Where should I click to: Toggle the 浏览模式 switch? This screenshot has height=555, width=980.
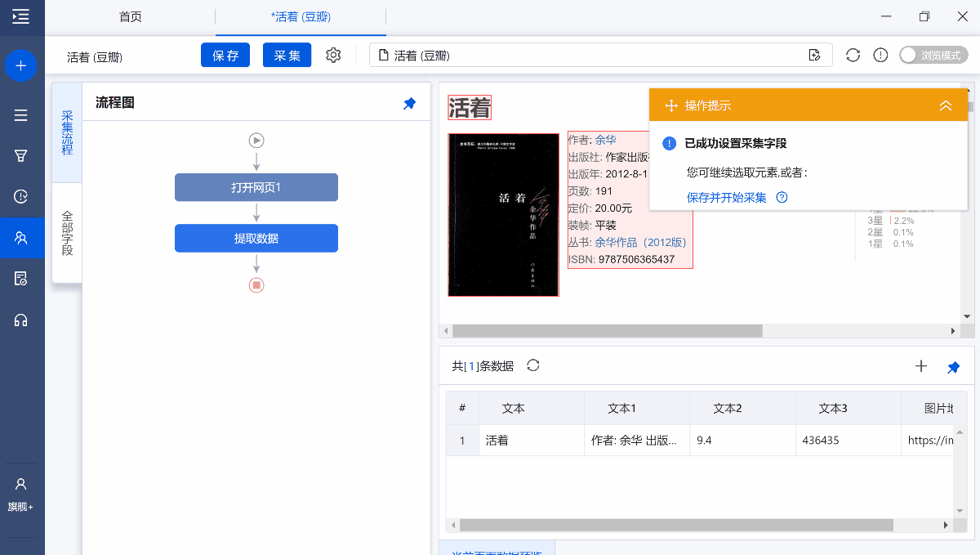pos(933,55)
